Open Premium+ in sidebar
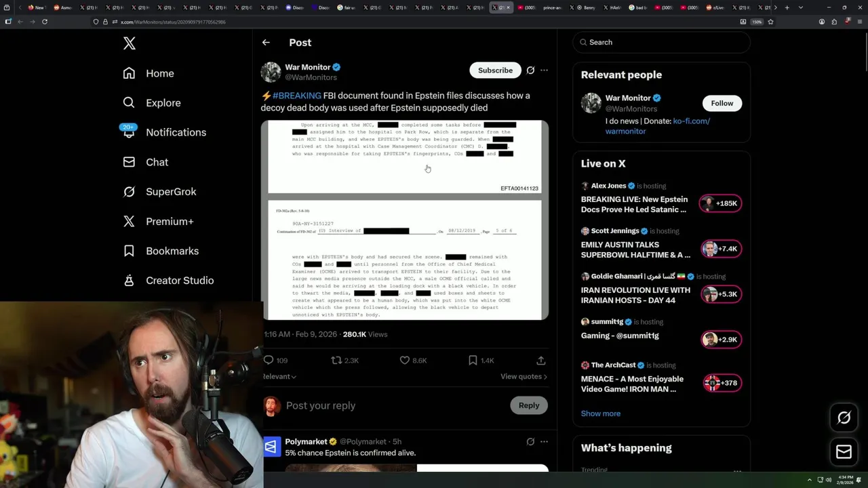Viewport: 868px width, 488px height. click(158, 221)
